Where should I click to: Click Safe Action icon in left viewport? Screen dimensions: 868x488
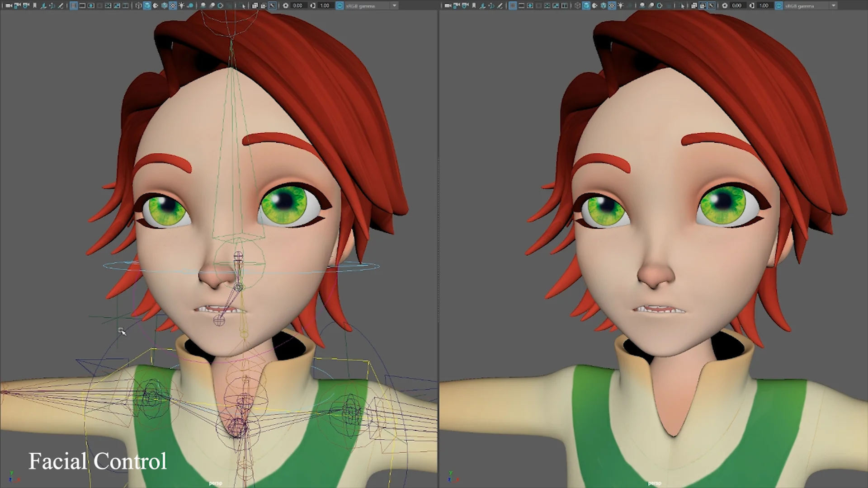[x=117, y=5]
